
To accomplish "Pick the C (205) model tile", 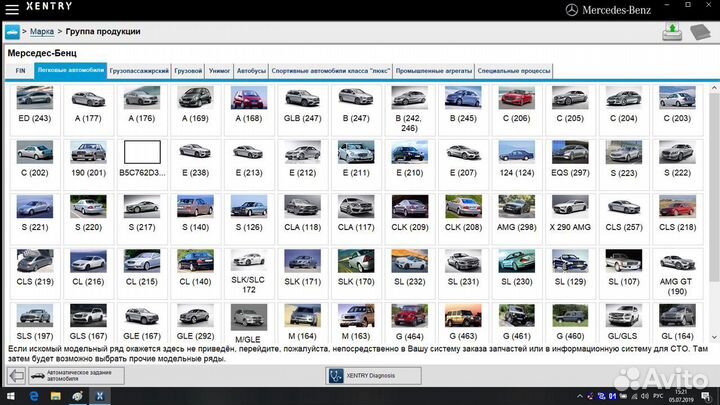I will tap(570, 110).
